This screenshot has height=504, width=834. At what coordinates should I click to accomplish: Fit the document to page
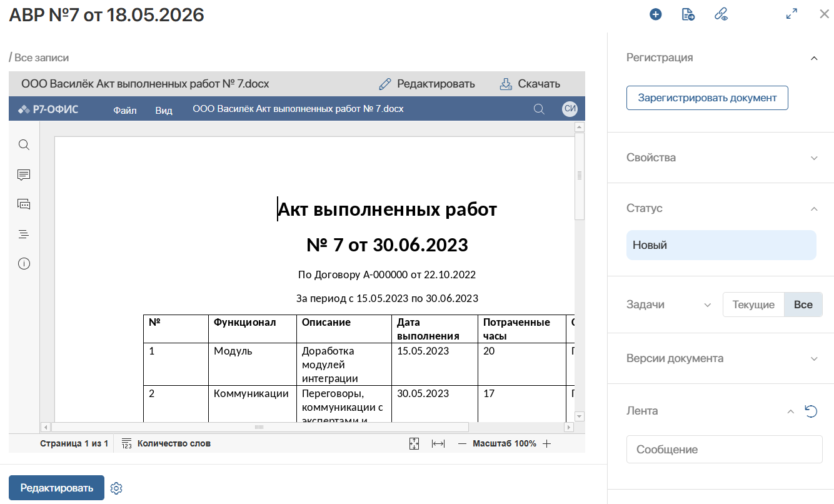coord(414,443)
